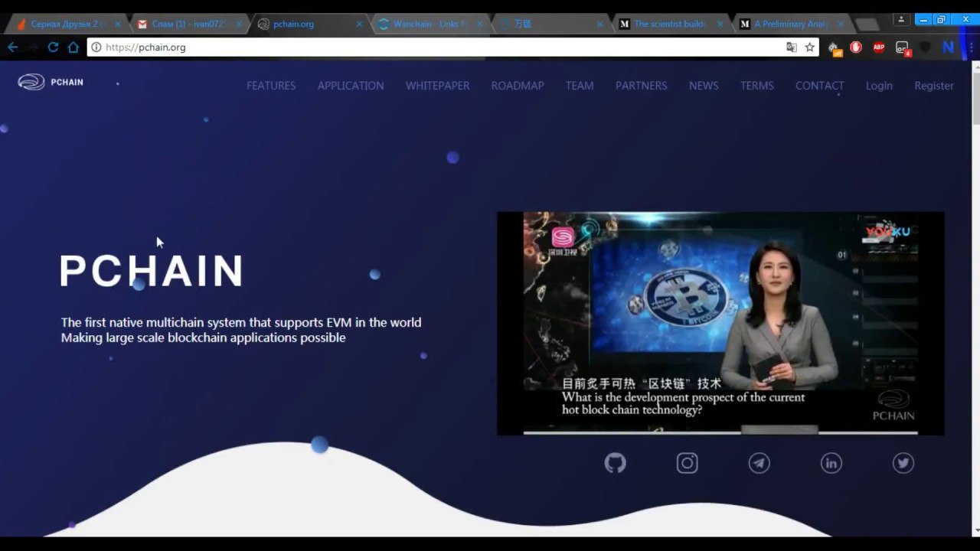Bookmark page with the star icon

coord(809,47)
